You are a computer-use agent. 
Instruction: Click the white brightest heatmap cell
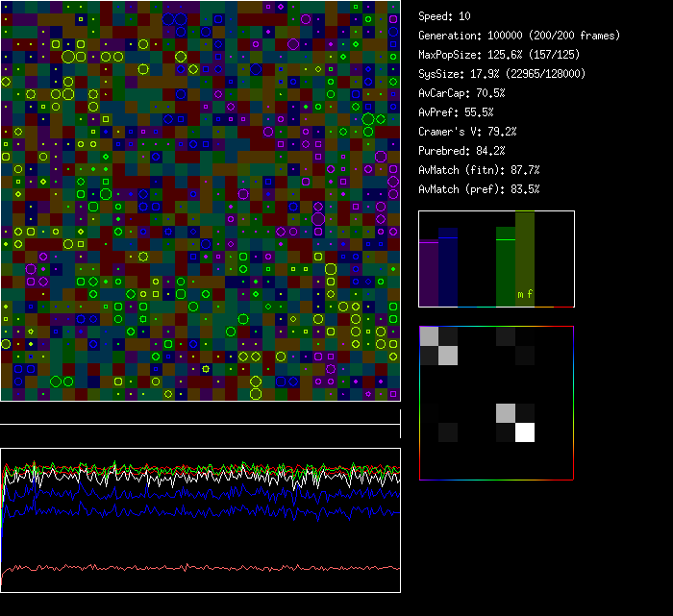[x=525, y=432]
